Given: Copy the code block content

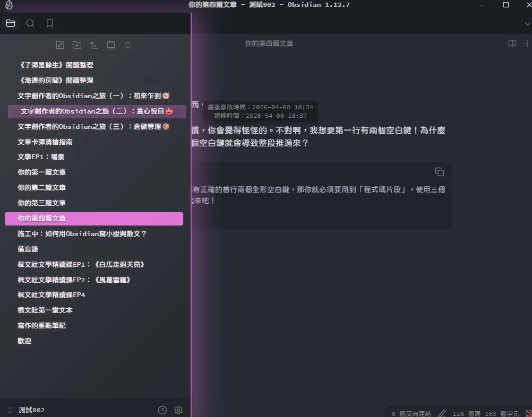Looking at the screenshot, I should coord(439,172).
